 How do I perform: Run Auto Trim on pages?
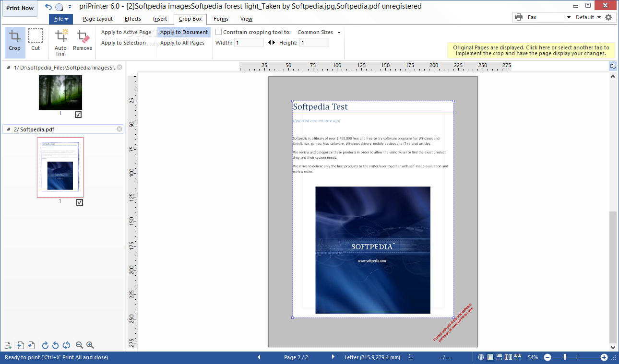tap(61, 42)
